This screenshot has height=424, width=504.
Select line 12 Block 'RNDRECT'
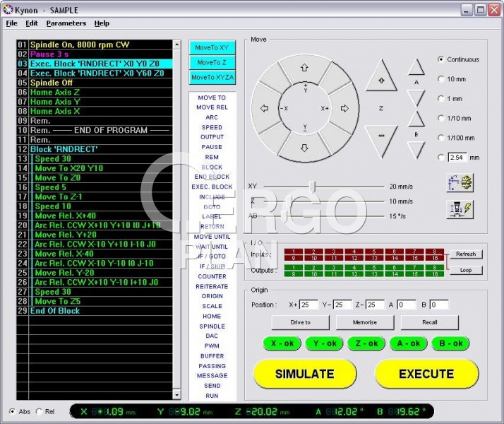coord(95,149)
